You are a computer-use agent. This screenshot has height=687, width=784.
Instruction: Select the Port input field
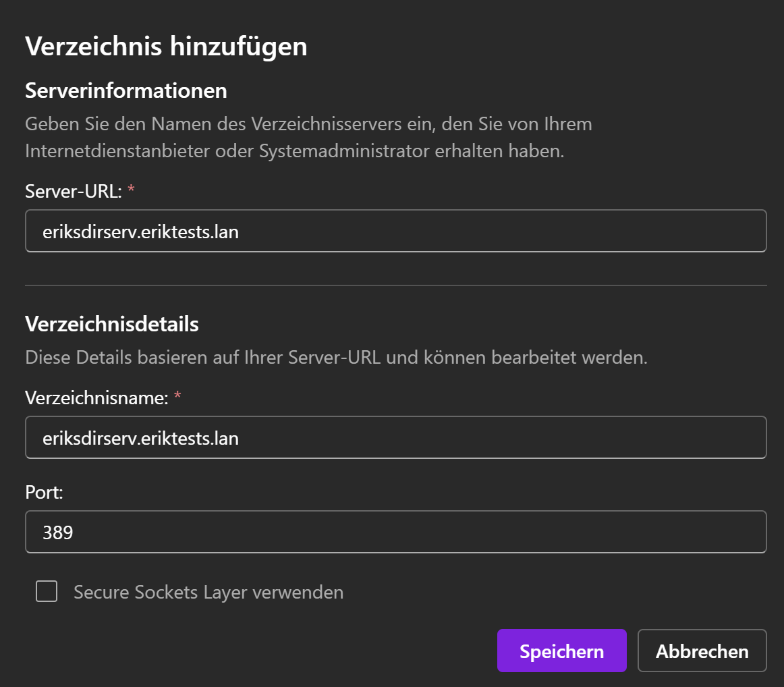click(x=395, y=532)
